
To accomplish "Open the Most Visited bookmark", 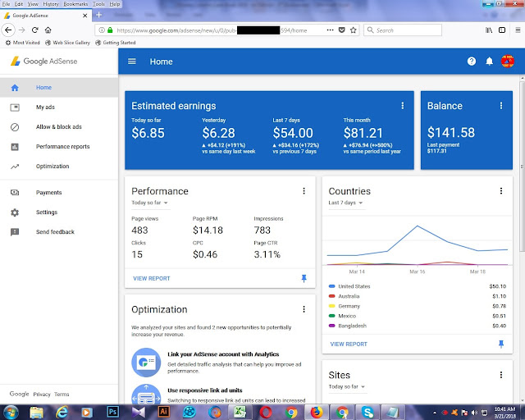I will coord(23,43).
